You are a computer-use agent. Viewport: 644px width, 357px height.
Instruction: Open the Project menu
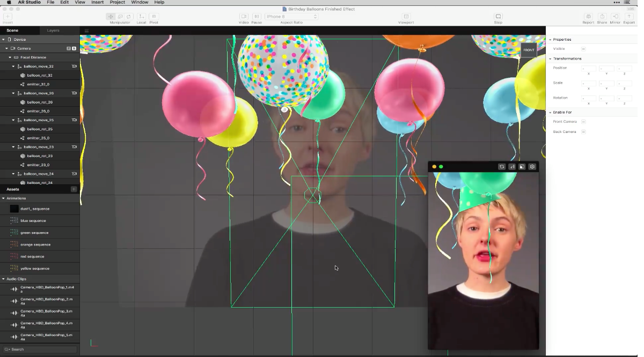[x=117, y=2]
